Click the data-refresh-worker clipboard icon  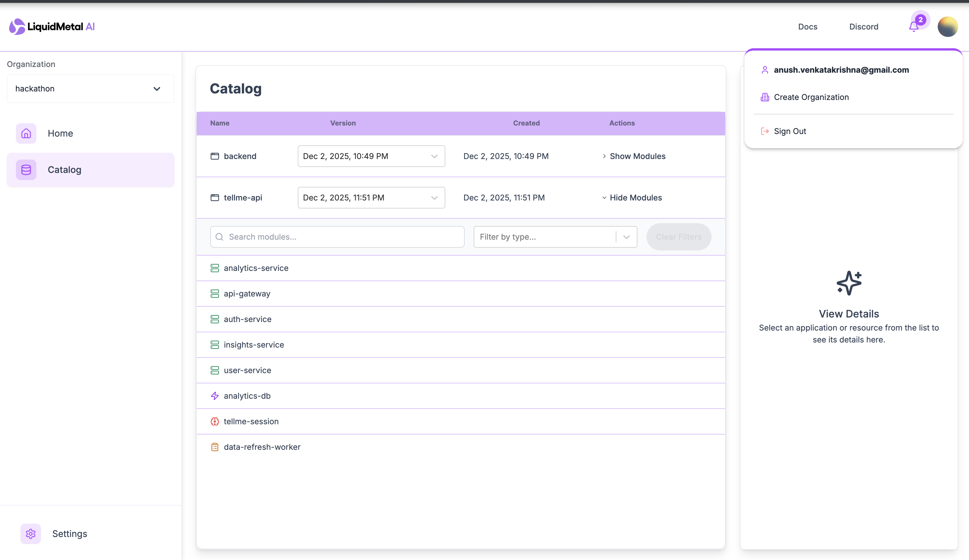coord(215,447)
